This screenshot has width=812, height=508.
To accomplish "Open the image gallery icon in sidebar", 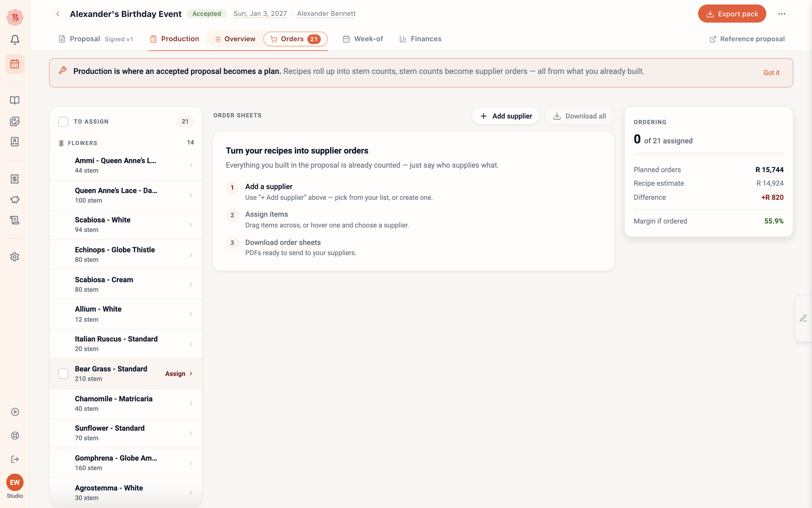I will [x=15, y=121].
